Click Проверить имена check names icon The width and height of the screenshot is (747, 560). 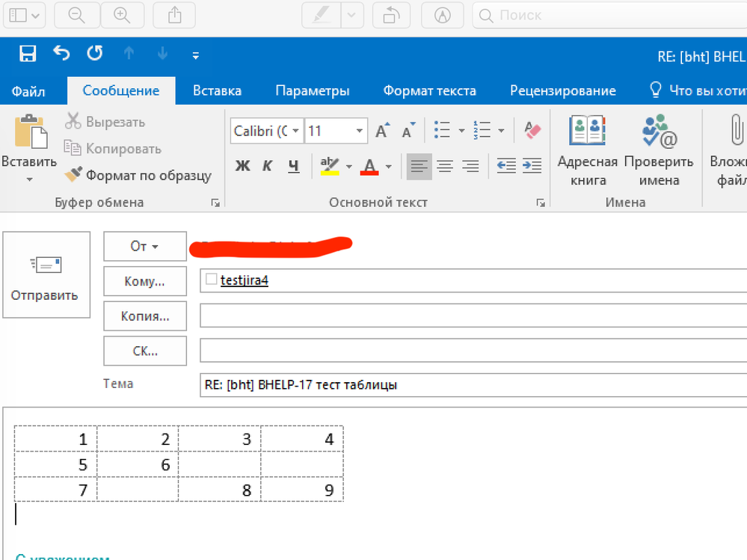click(x=660, y=131)
